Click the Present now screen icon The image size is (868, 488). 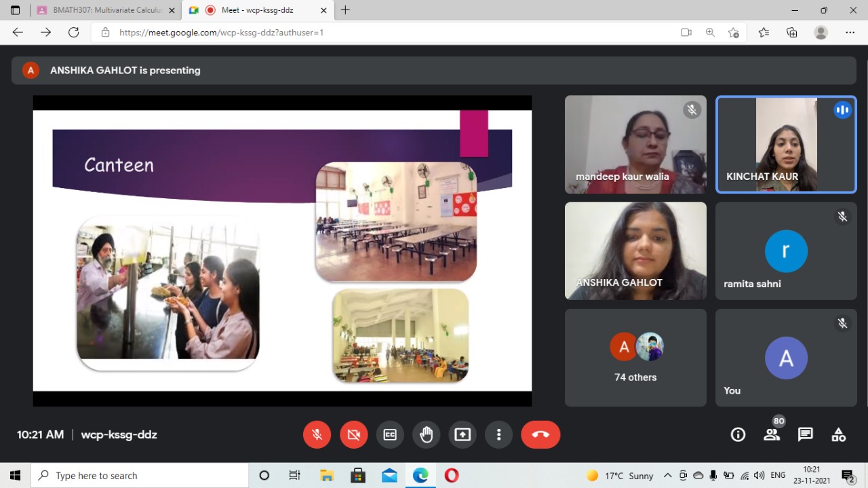[x=462, y=435]
